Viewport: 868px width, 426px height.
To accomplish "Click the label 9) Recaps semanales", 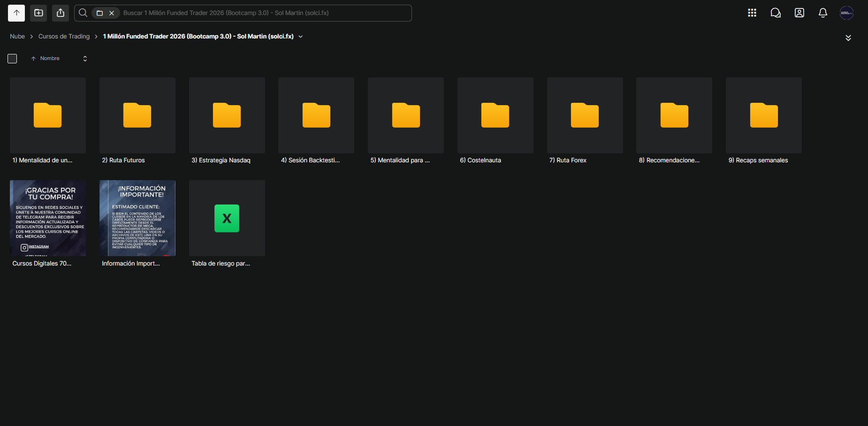I will (x=758, y=160).
